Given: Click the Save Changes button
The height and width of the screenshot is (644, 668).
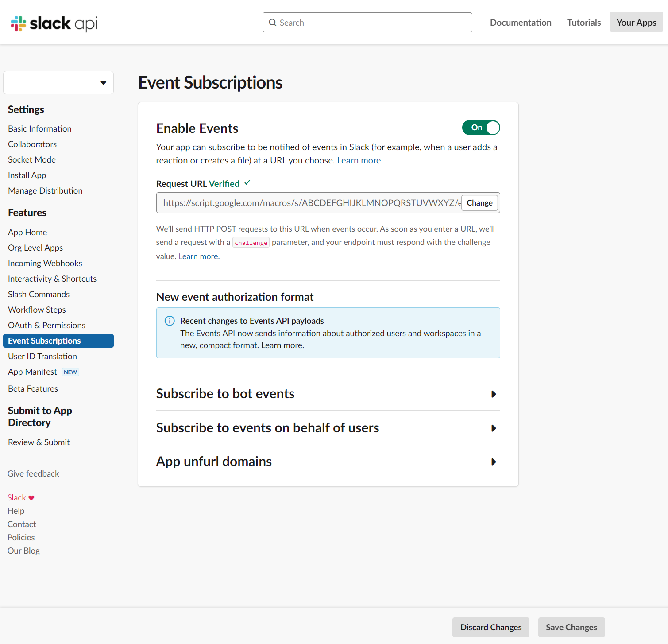Looking at the screenshot, I should [571, 627].
